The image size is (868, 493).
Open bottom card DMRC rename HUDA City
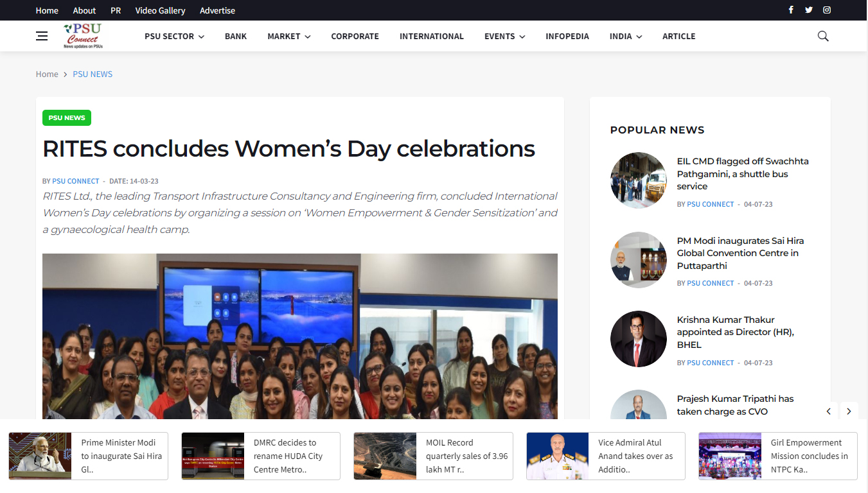[261, 456]
